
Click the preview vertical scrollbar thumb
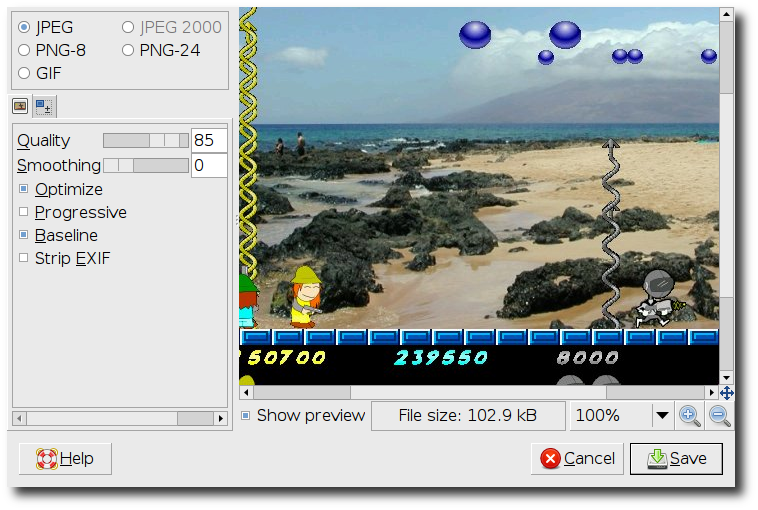[726, 195]
